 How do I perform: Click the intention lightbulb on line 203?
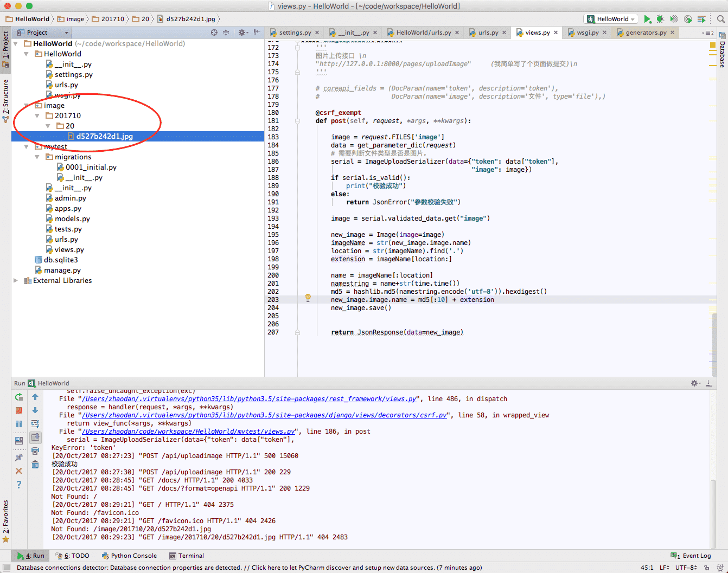tap(308, 298)
